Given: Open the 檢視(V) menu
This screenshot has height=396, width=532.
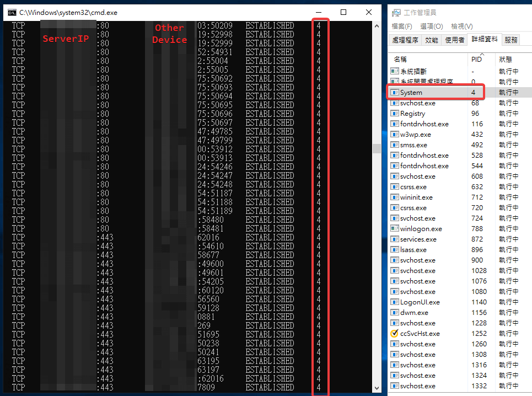Looking at the screenshot, I should [x=461, y=26].
